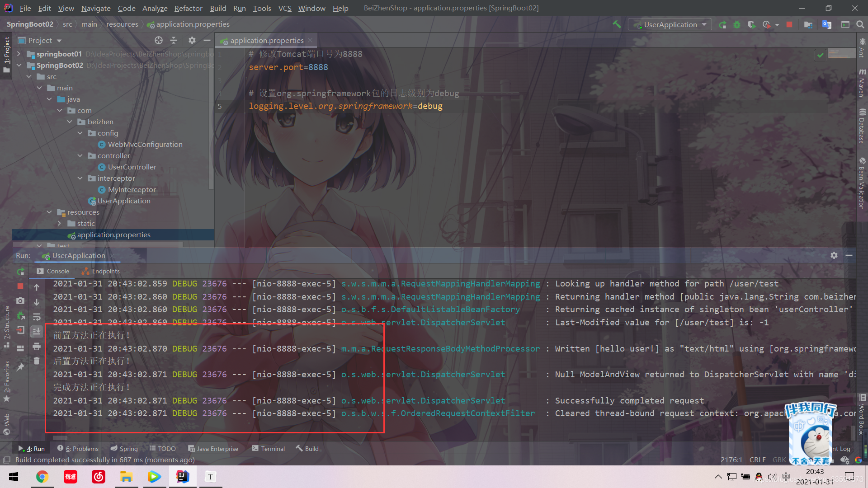The height and width of the screenshot is (488, 868).
Task: Open the Terminal tool window
Action: click(x=269, y=449)
